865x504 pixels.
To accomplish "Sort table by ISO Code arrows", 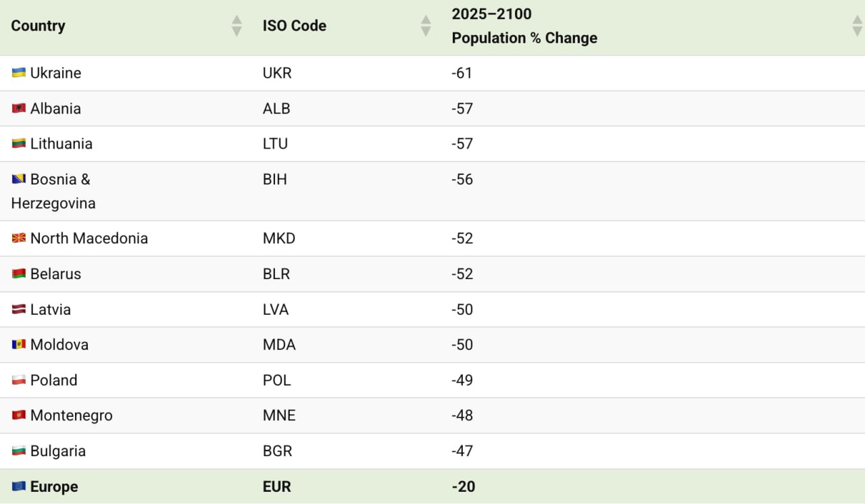I will tap(426, 26).
